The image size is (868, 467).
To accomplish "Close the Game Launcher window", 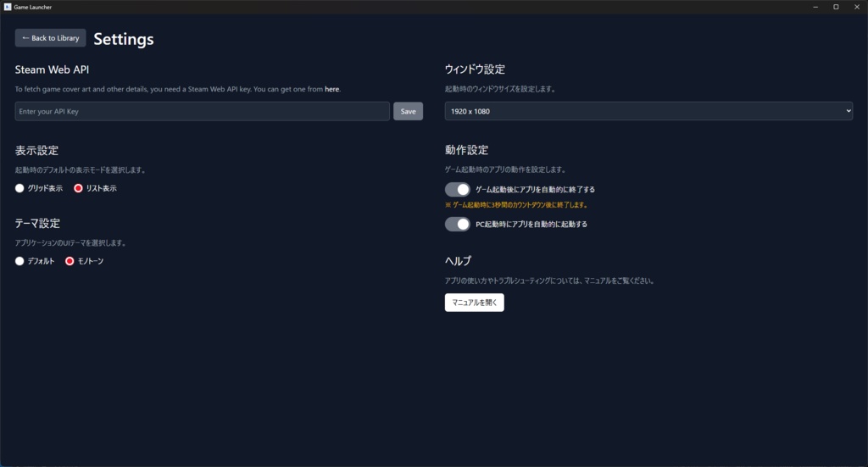I will (x=857, y=7).
